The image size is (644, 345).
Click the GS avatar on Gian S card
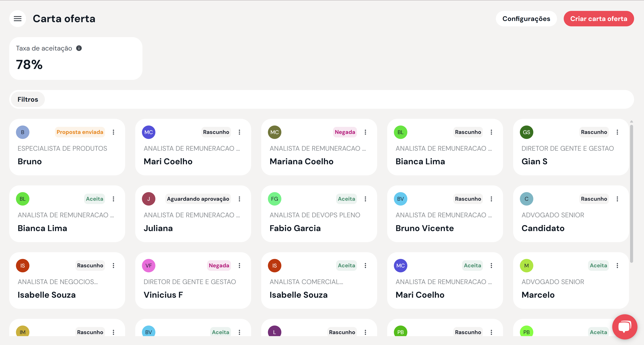tap(526, 132)
